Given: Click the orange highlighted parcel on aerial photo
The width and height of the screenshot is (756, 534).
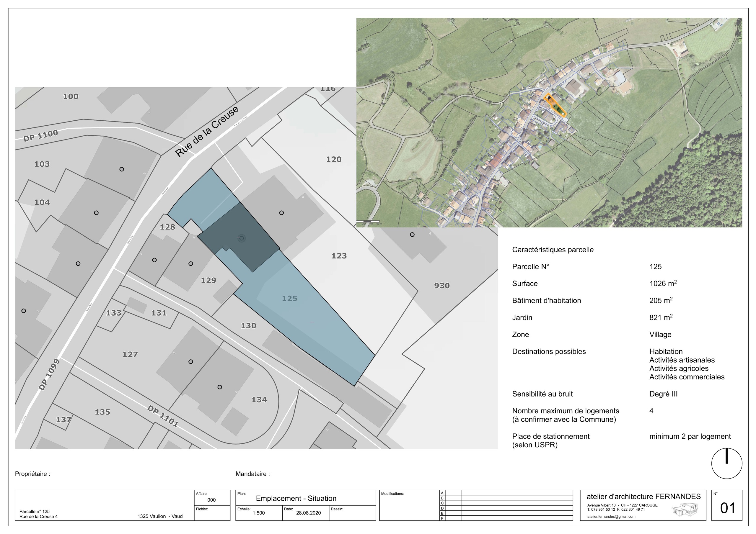Looking at the screenshot, I should click(555, 105).
